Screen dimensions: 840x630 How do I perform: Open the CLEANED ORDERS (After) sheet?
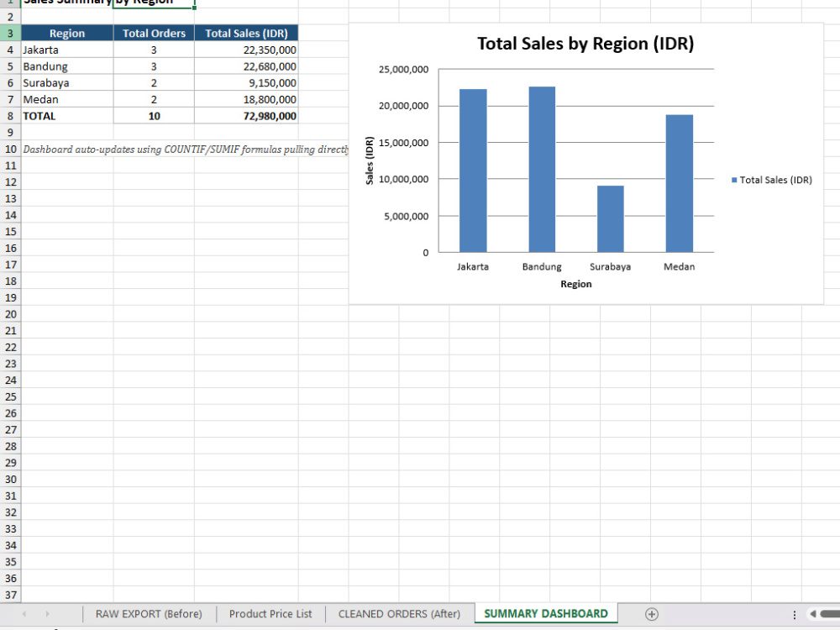[399, 614]
